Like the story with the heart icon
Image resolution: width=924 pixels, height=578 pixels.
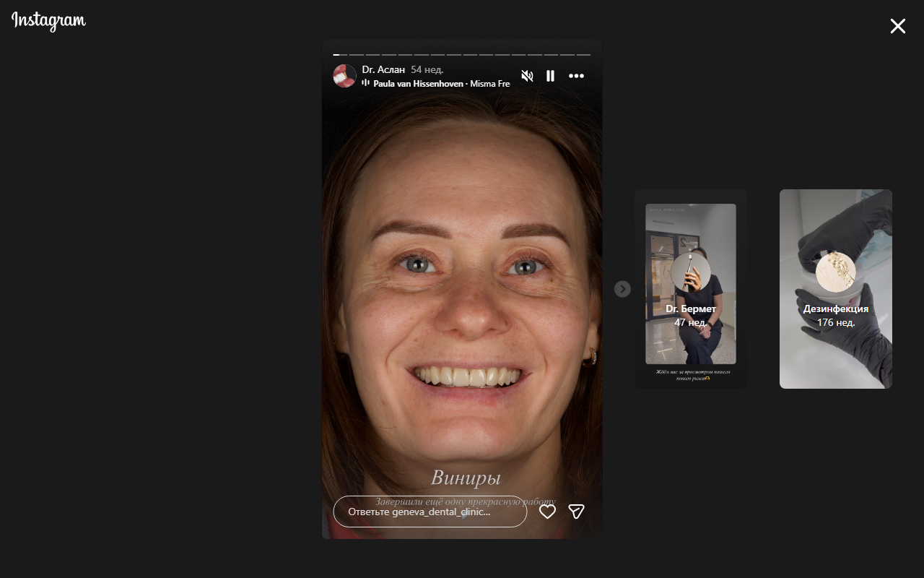point(547,512)
